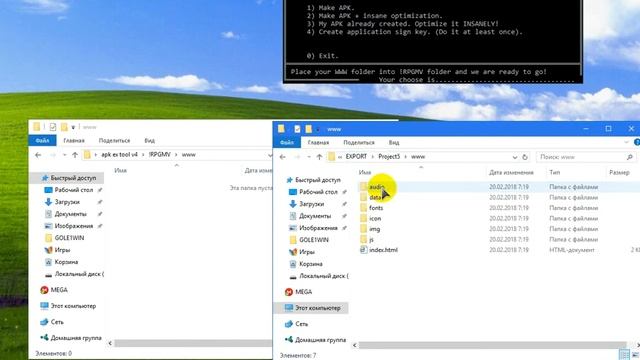Click Project5 in the right address path

tap(389, 157)
